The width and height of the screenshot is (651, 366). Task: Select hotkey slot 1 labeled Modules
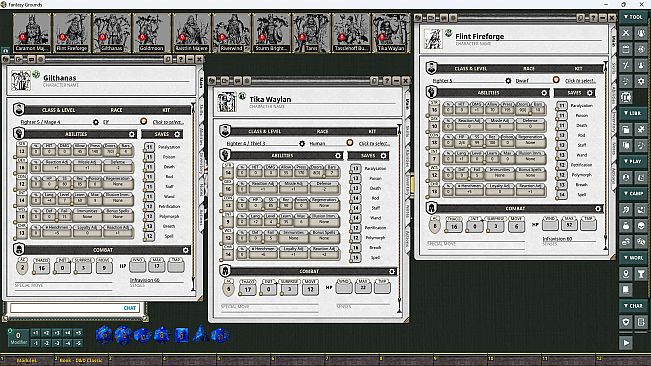point(27,360)
